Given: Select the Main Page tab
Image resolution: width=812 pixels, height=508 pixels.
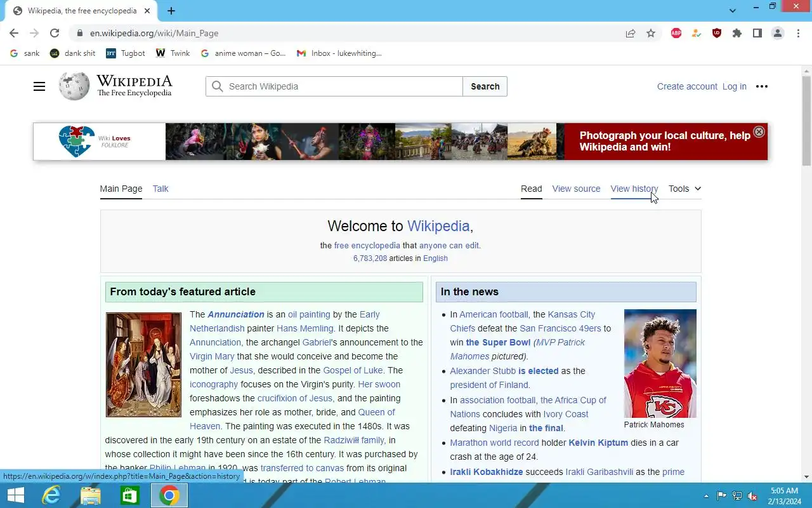Looking at the screenshot, I should pyautogui.click(x=121, y=189).
